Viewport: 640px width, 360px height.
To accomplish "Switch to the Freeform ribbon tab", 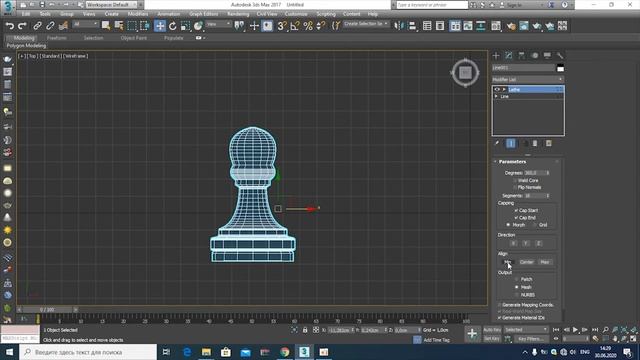I will click(x=57, y=38).
